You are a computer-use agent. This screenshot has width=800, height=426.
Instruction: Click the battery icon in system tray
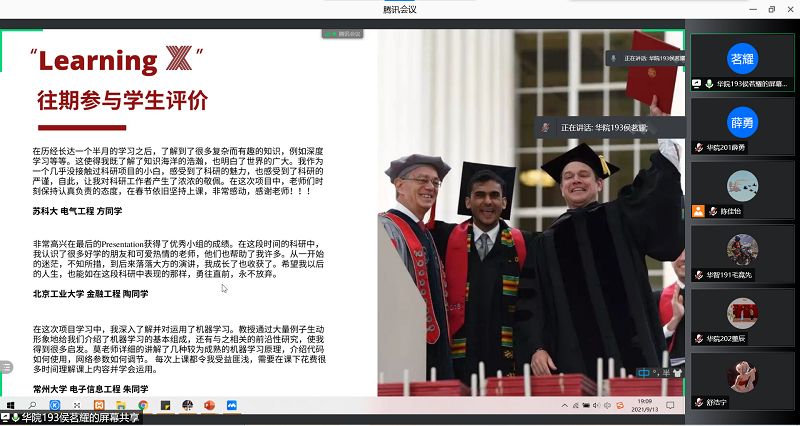tap(586, 406)
